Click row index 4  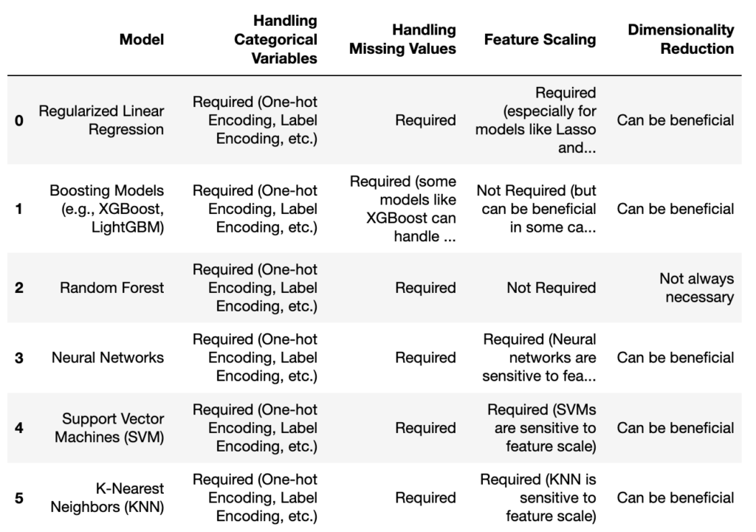click(19, 428)
